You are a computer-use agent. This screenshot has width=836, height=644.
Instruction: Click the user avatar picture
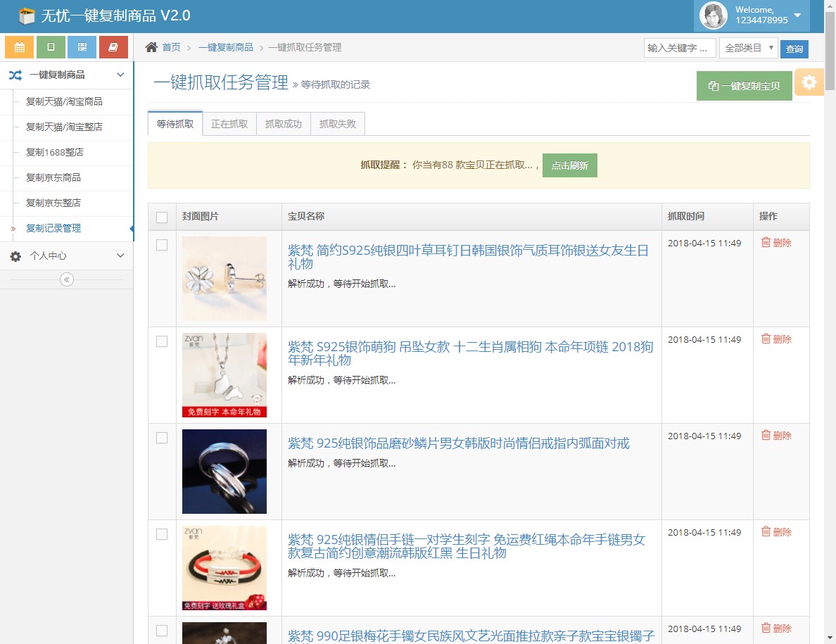(714, 15)
